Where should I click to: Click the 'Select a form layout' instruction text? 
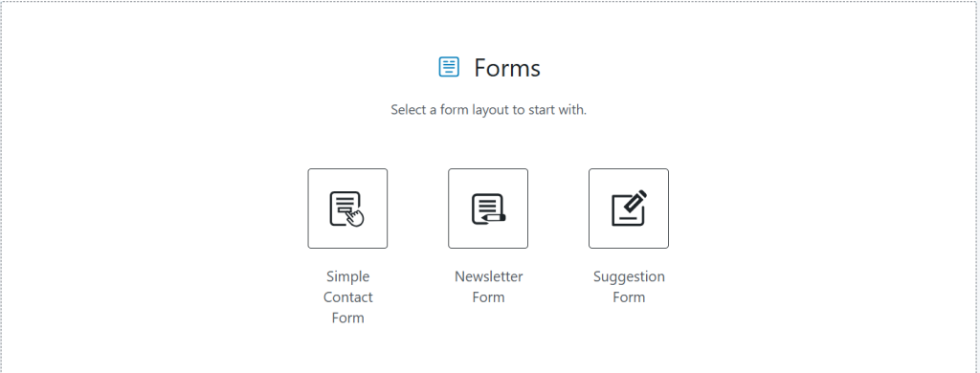click(x=489, y=110)
